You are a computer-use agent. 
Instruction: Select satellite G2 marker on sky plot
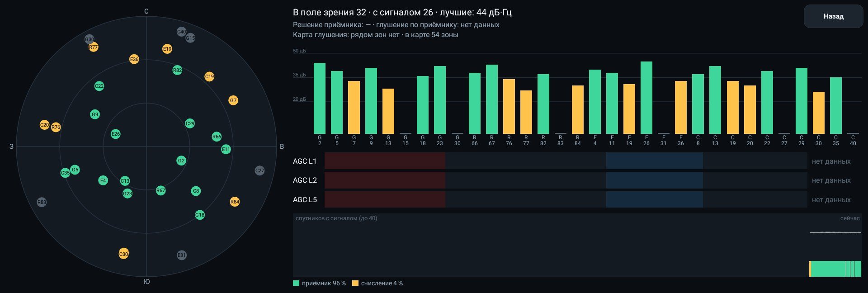[x=181, y=161]
